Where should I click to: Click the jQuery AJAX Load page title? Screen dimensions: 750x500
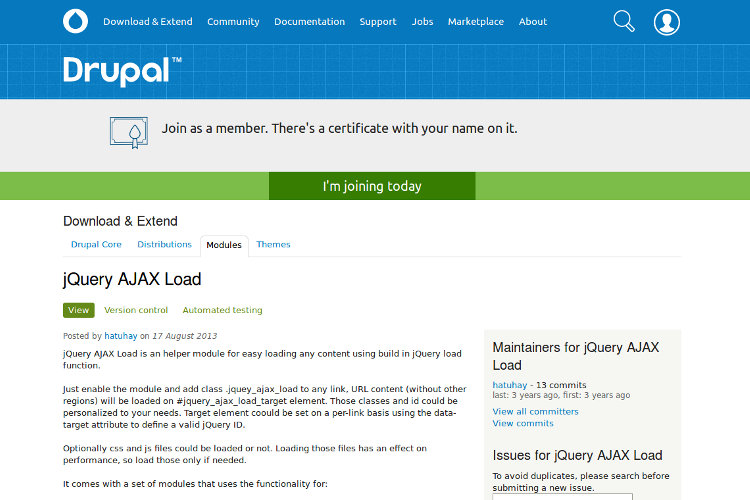click(x=132, y=279)
